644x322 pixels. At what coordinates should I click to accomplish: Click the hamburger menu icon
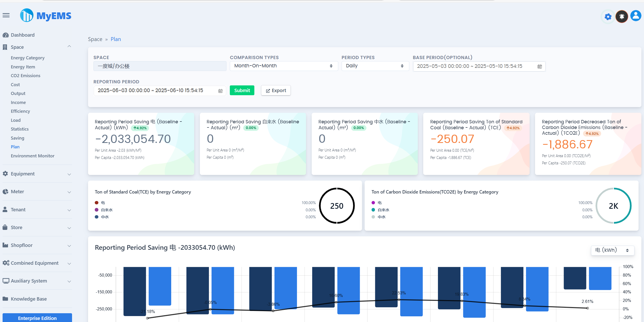[6, 15]
